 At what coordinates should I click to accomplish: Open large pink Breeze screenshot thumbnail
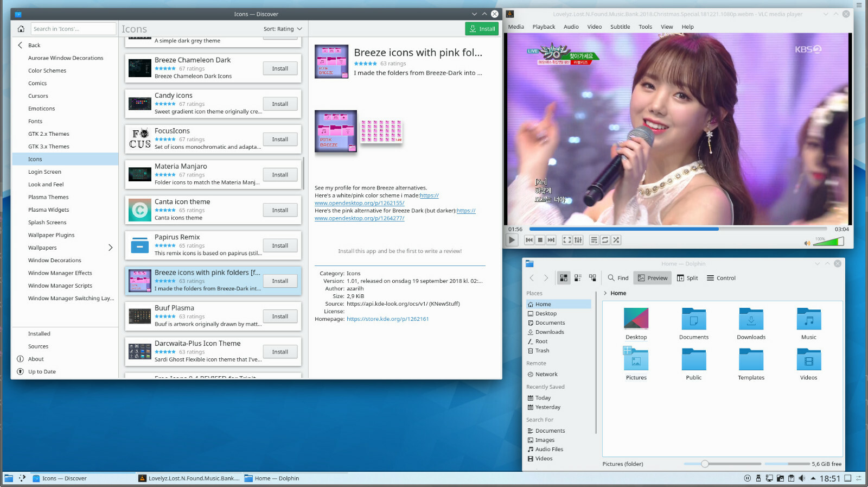(x=336, y=130)
